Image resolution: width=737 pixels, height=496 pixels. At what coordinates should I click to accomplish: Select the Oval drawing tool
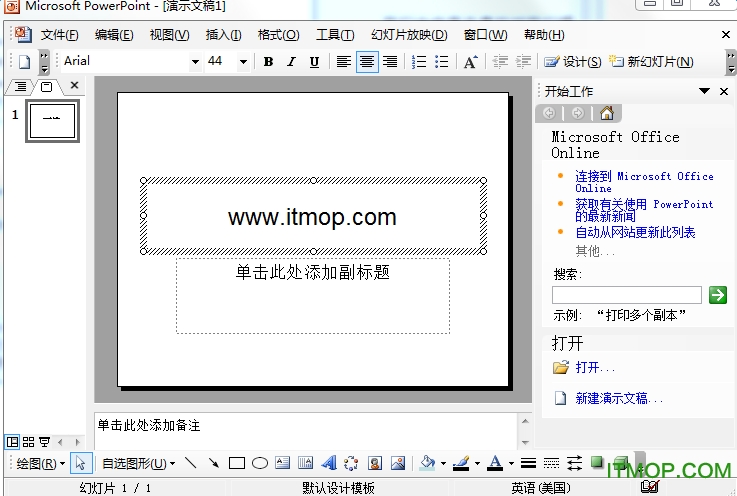260,464
